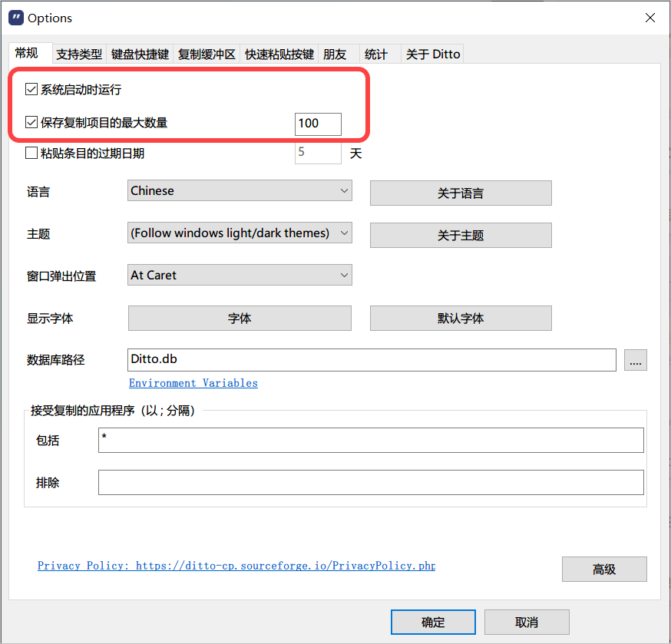The width and height of the screenshot is (671, 644).
Task: Open the 字体 font chooser button
Action: click(240, 318)
